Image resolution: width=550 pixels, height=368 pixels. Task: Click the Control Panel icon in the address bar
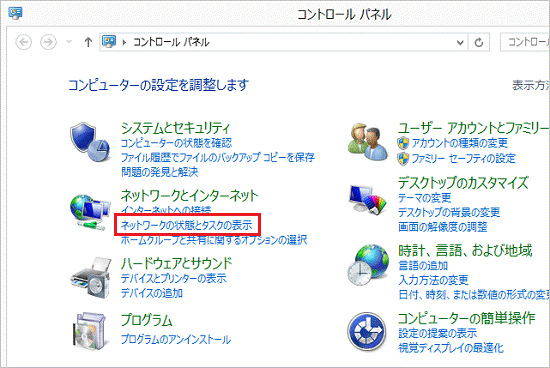(109, 42)
